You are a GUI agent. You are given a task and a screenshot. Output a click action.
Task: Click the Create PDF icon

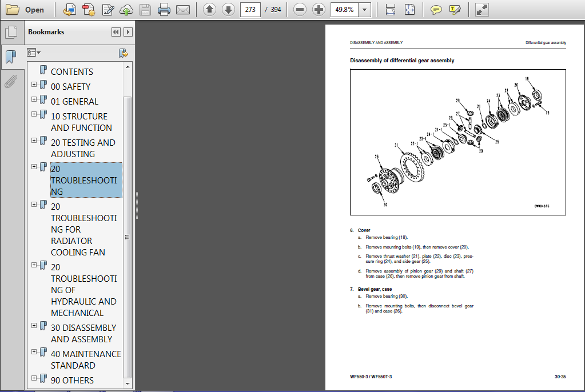tap(69, 10)
